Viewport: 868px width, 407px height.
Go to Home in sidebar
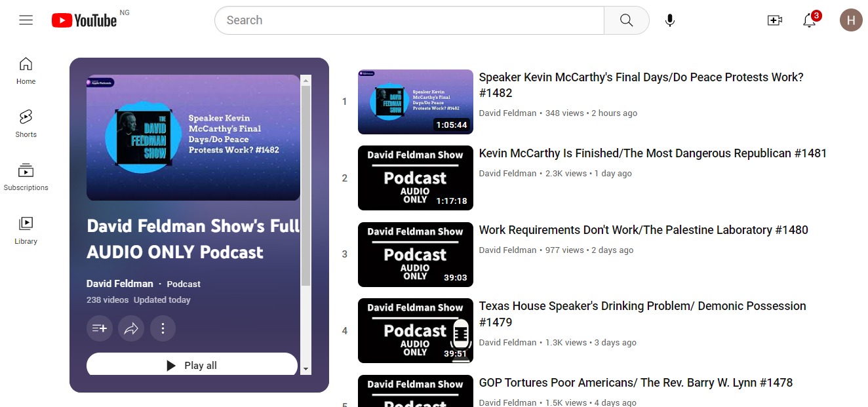[x=26, y=71]
